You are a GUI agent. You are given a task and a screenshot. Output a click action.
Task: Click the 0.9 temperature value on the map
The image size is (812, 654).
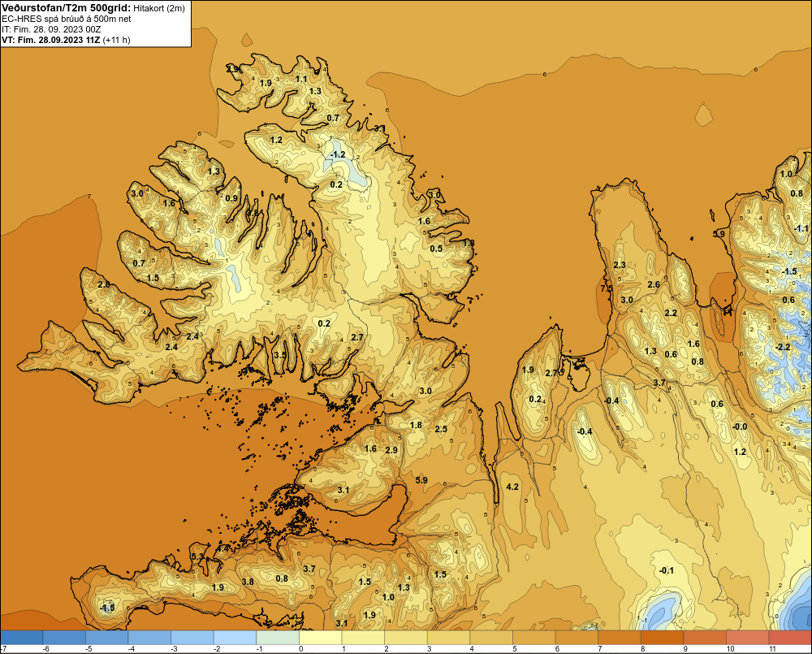coord(231,198)
